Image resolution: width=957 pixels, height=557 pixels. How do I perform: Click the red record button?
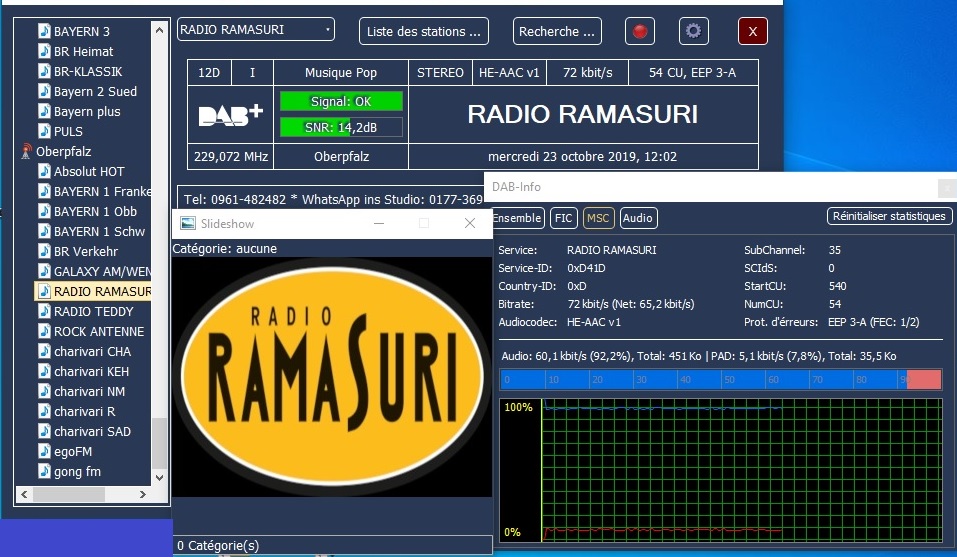[640, 31]
